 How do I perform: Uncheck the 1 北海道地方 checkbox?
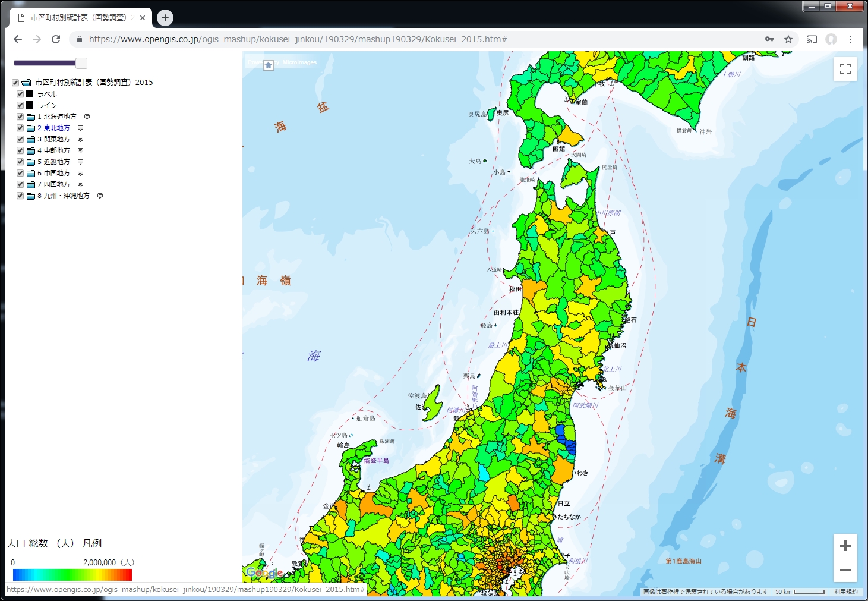point(20,117)
